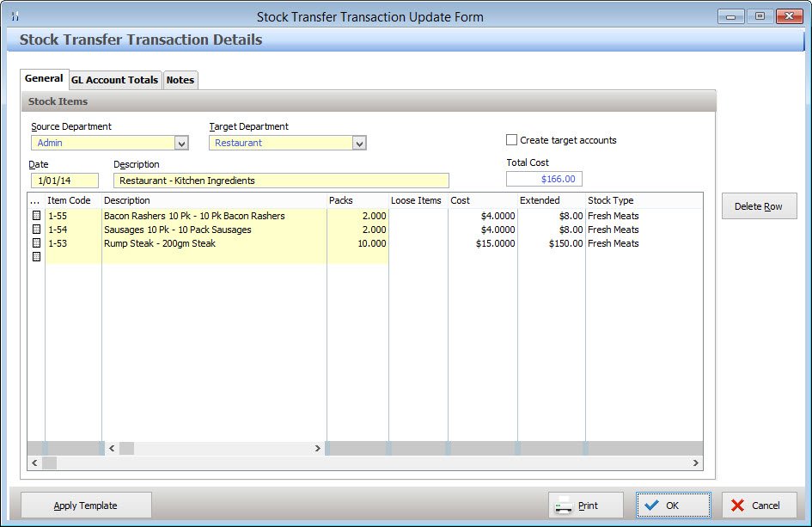
Task: Click the printer icon on the Print button
Action: point(566,505)
